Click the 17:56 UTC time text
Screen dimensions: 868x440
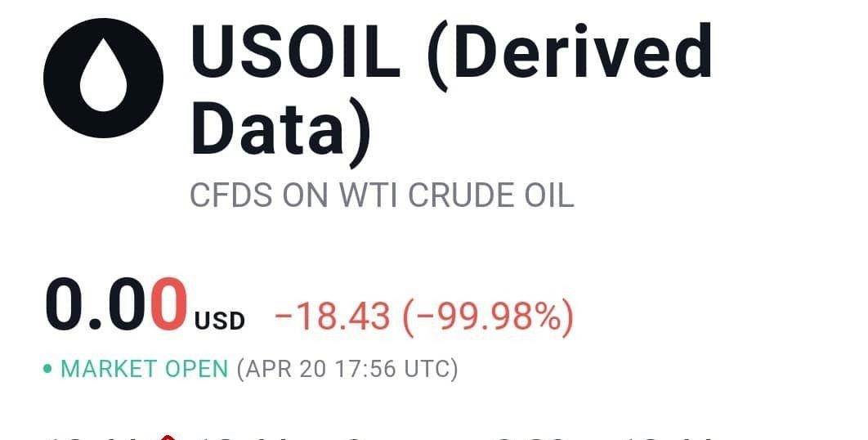[391, 369]
